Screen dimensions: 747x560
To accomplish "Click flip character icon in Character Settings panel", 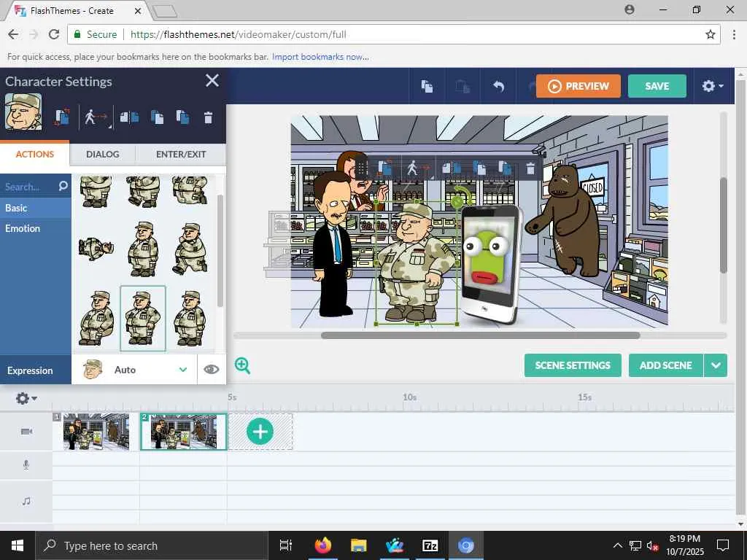I will 130,117.
